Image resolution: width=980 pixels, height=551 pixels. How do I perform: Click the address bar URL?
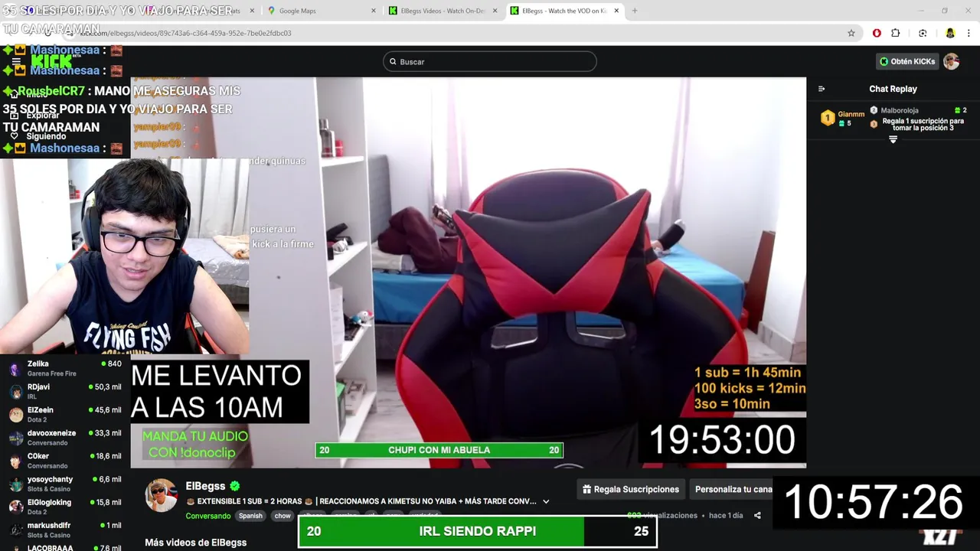tap(185, 33)
